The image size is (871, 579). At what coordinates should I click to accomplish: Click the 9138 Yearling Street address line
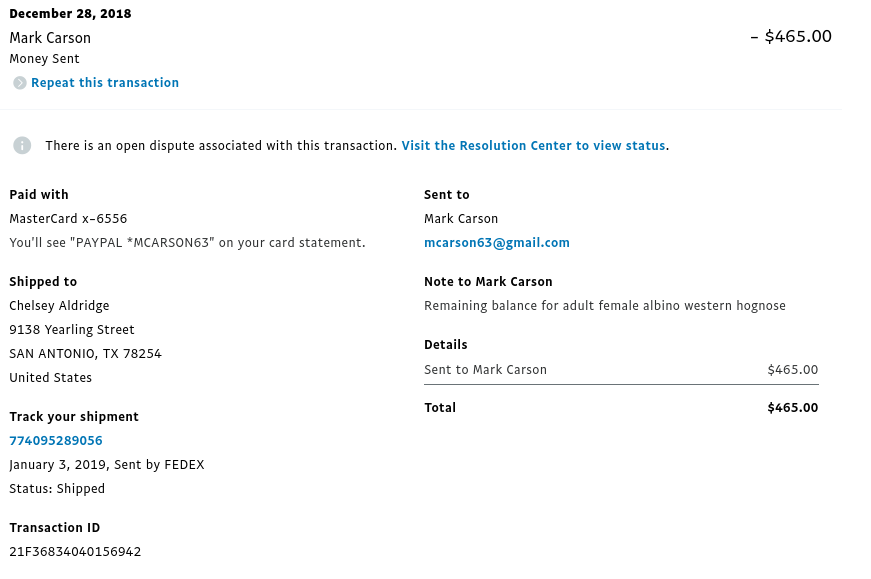pyautogui.click(x=72, y=330)
